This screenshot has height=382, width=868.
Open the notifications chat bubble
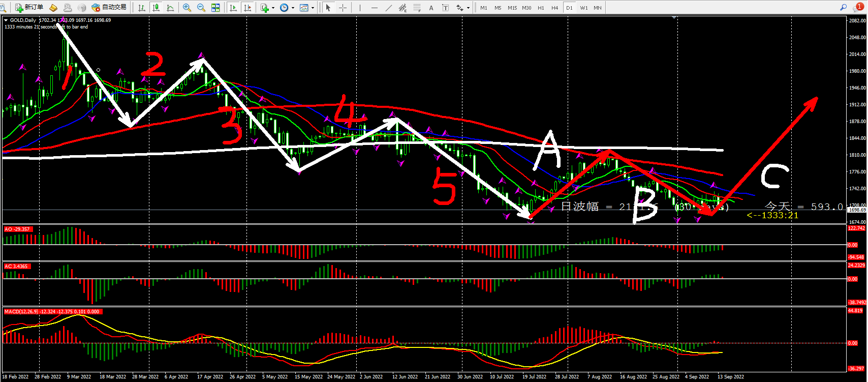tap(859, 7)
